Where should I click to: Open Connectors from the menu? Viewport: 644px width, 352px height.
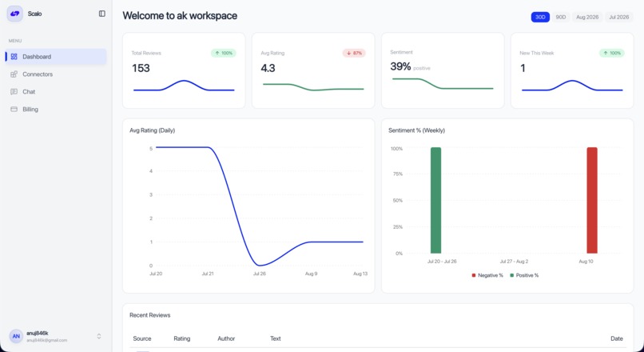(x=56, y=74)
